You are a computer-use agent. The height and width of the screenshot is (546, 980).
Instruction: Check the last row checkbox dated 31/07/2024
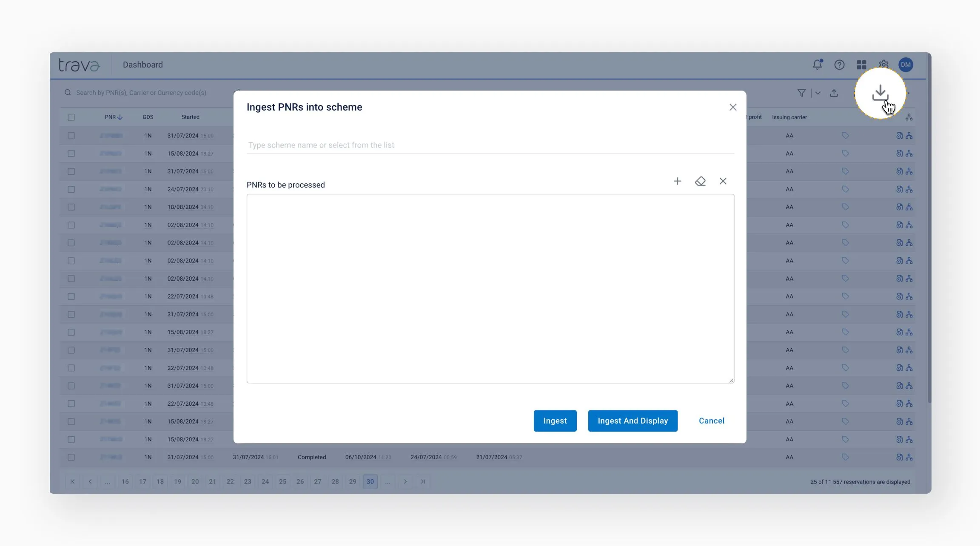click(x=71, y=457)
